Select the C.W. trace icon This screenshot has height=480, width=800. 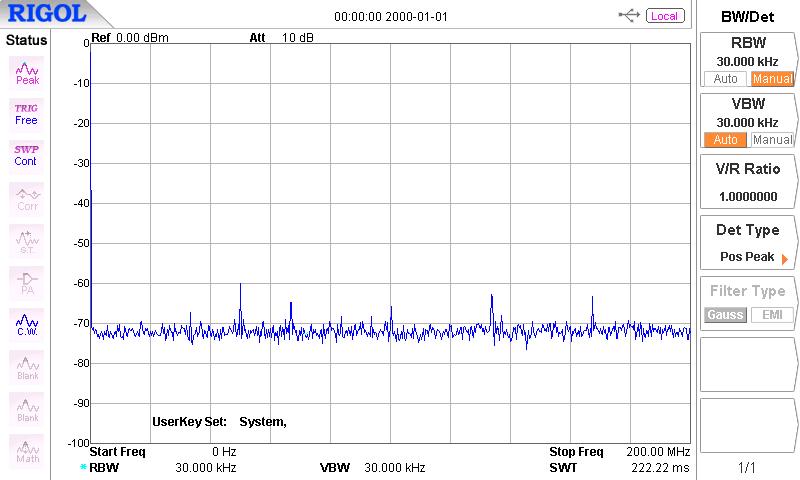coord(27,325)
